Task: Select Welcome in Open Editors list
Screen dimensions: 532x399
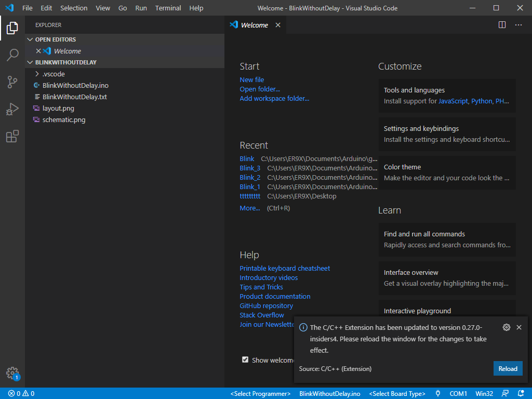Action: 125,51
